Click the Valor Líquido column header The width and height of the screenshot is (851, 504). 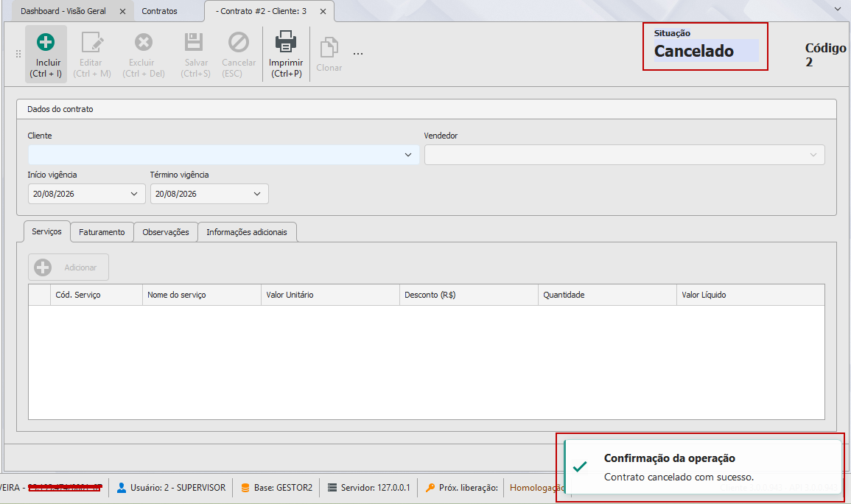(x=751, y=295)
